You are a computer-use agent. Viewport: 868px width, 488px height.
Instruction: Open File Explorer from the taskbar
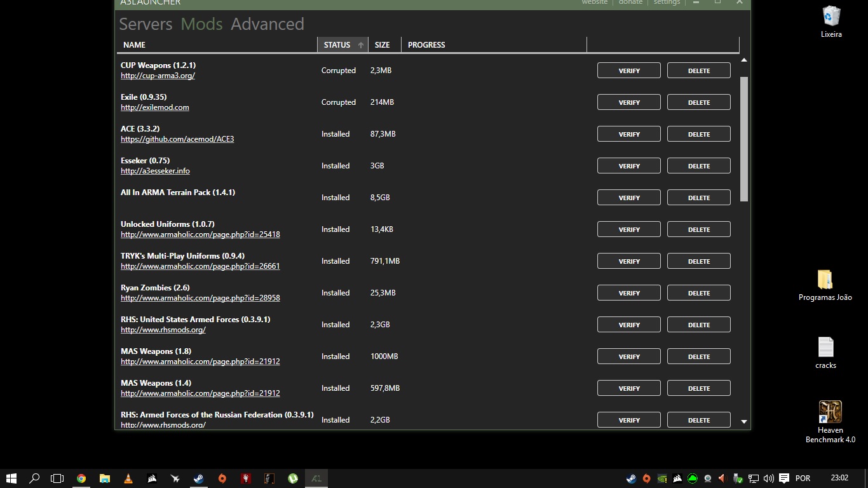pos(105,478)
